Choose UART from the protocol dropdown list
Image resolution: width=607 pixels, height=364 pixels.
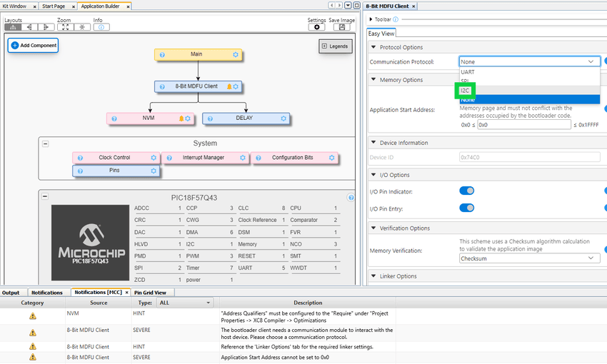coord(468,72)
